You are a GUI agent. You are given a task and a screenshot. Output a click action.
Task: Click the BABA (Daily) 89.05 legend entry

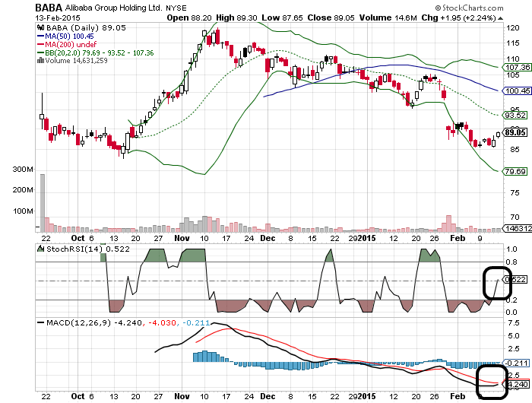click(x=86, y=28)
